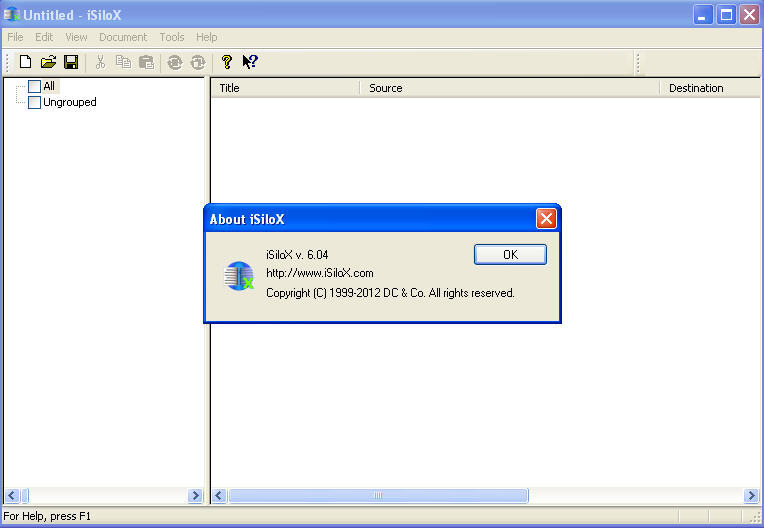764x528 pixels.
Task: Select the All tree item label
Action: tap(49, 86)
